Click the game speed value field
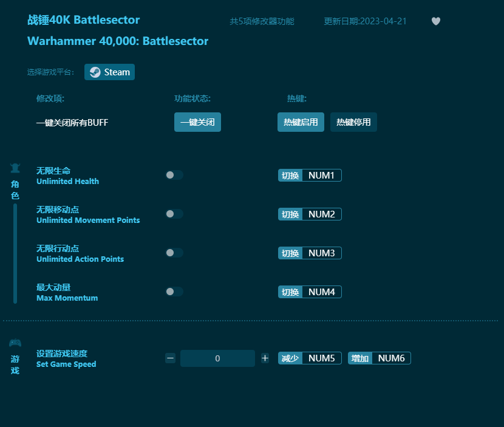The height and width of the screenshot is (427, 504). [x=217, y=358]
